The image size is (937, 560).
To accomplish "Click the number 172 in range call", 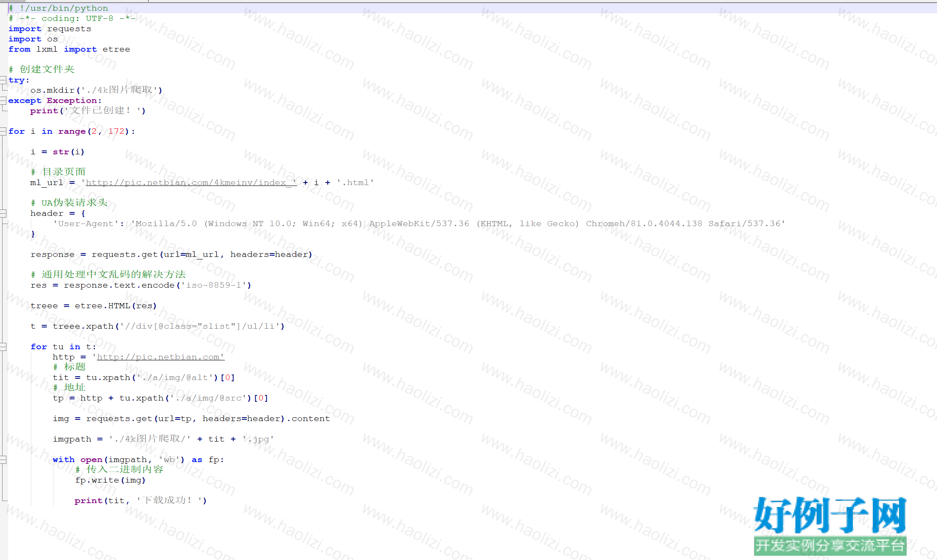I will [116, 131].
